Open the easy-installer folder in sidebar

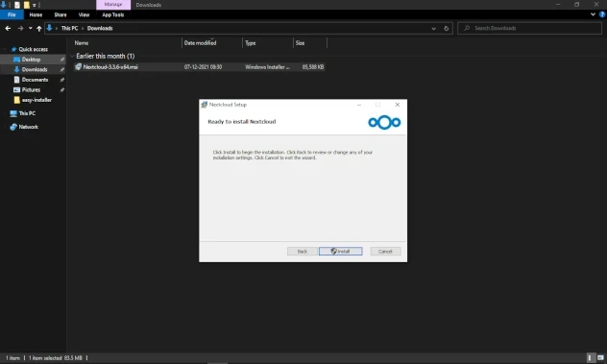(36, 100)
